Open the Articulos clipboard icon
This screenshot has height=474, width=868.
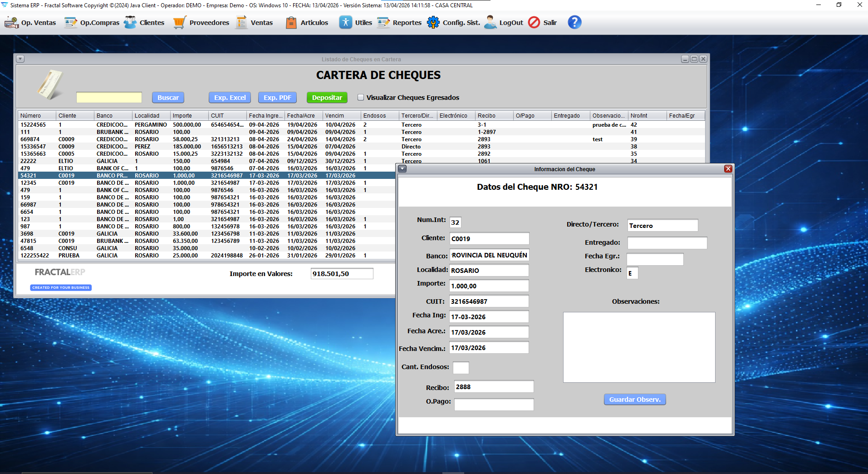(x=291, y=22)
